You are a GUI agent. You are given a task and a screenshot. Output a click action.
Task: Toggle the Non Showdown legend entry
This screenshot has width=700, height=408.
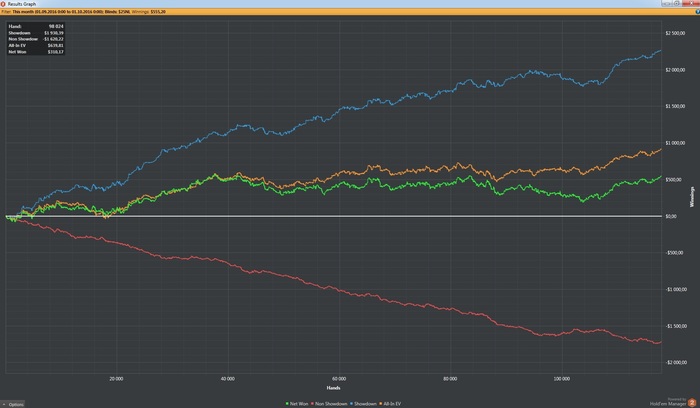coord(329,404)
